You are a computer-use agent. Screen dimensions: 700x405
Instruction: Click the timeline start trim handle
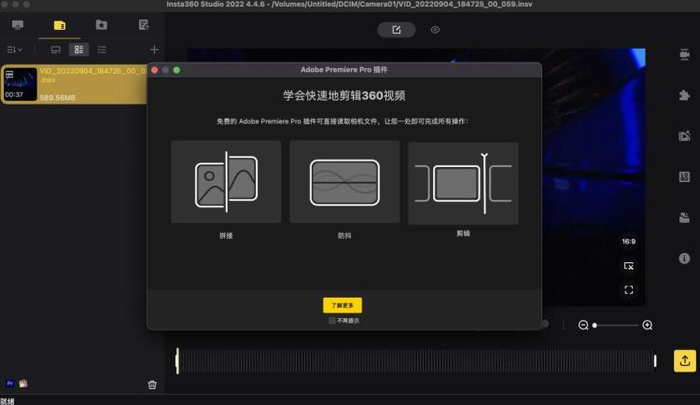[x=177, y=361]
